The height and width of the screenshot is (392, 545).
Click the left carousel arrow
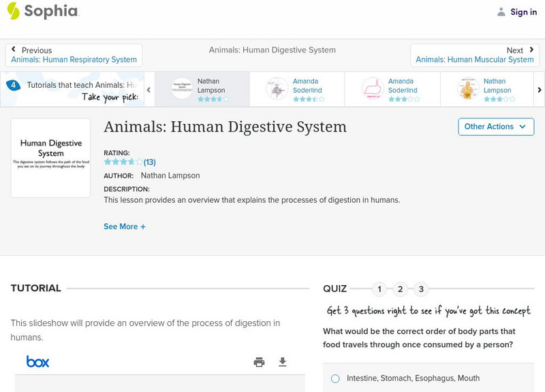coord(149,89)
